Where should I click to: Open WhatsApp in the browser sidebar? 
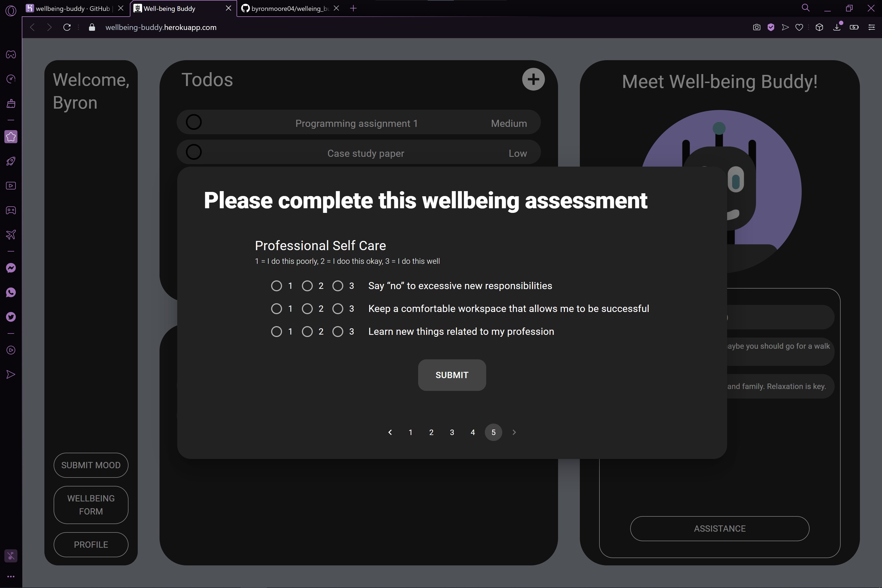[x=11, y=292]
